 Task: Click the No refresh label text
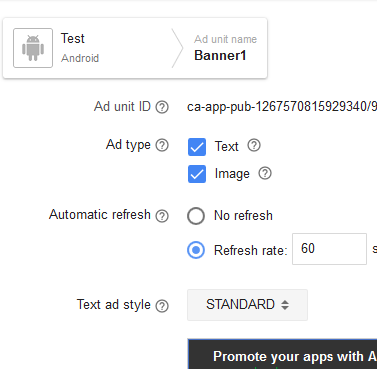(243, 216)
